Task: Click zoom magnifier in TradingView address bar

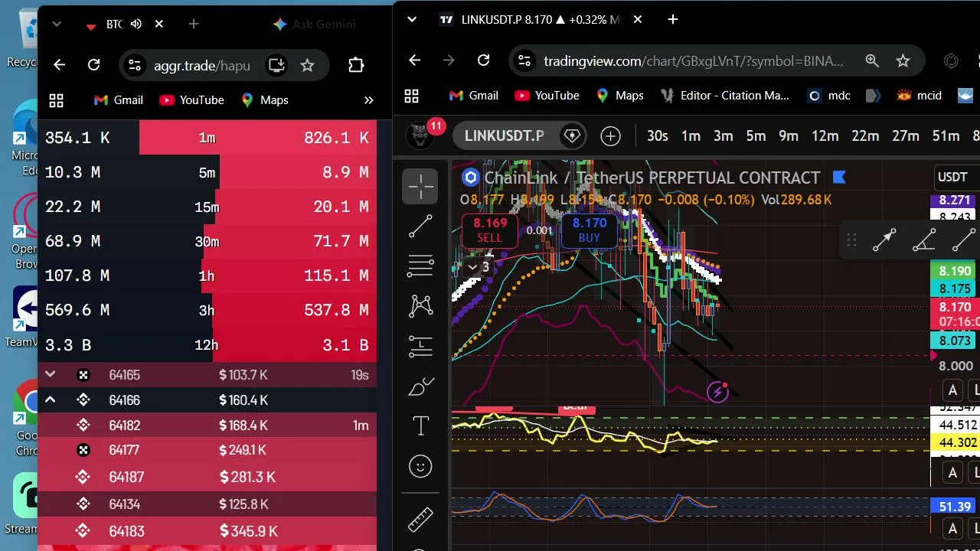Action: click(872, 60)
